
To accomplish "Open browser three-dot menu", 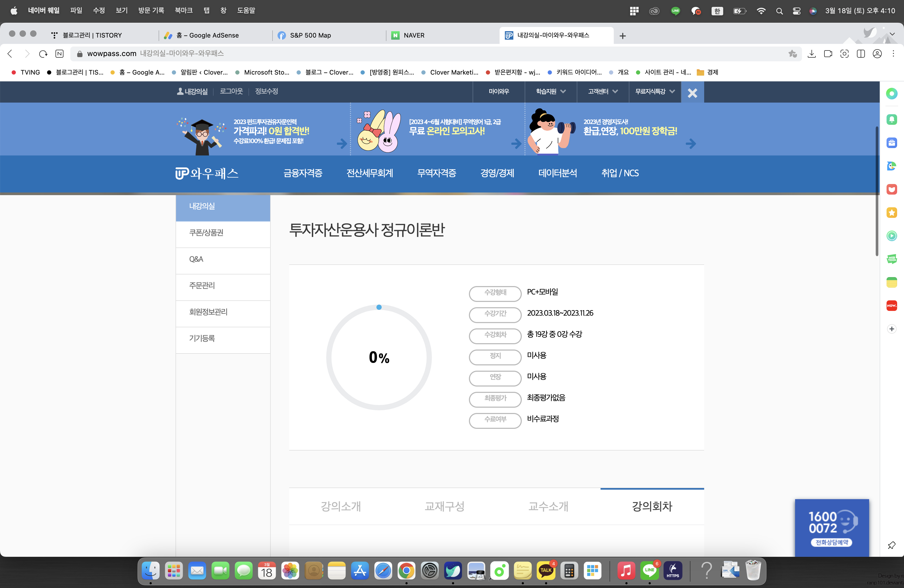I will pos(893,54).
